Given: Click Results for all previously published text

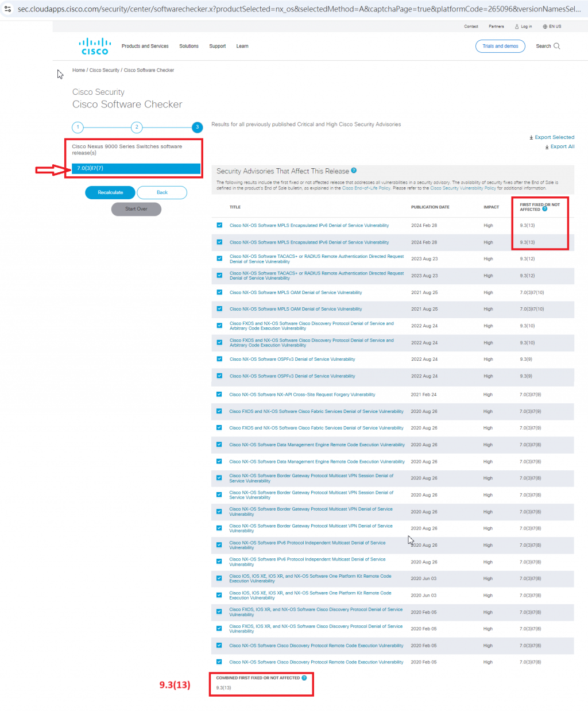Looking at the screenshot, I should [306, 124].
